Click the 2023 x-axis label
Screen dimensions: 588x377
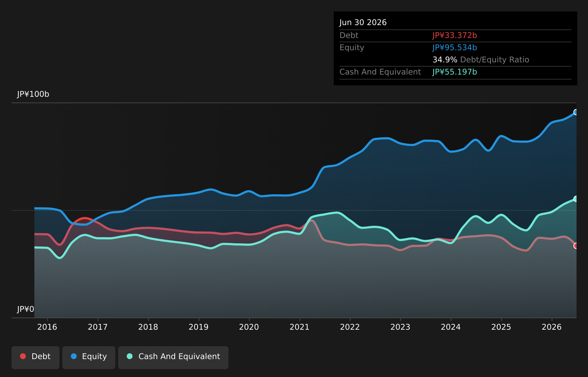click(x=400, y=327)
